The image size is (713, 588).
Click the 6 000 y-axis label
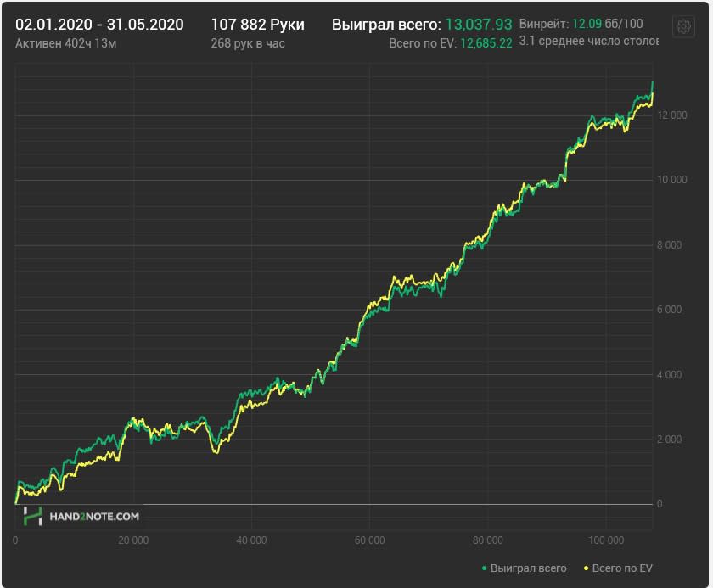pos(669,310)
